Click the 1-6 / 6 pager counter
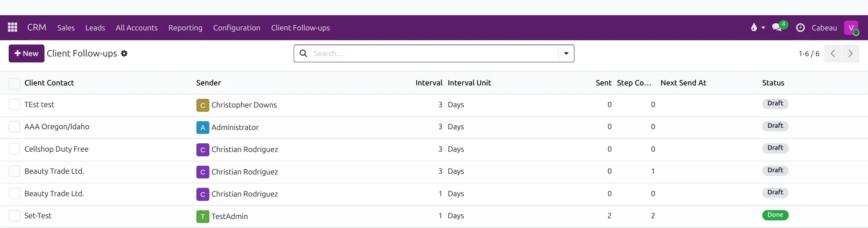 [x=809, y=54]
